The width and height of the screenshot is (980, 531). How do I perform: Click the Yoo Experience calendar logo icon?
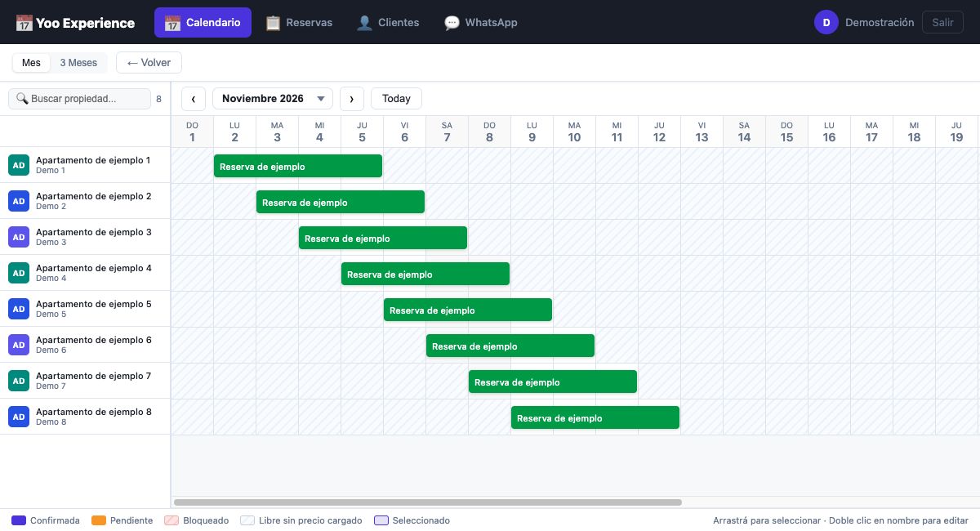pos(24,23)
